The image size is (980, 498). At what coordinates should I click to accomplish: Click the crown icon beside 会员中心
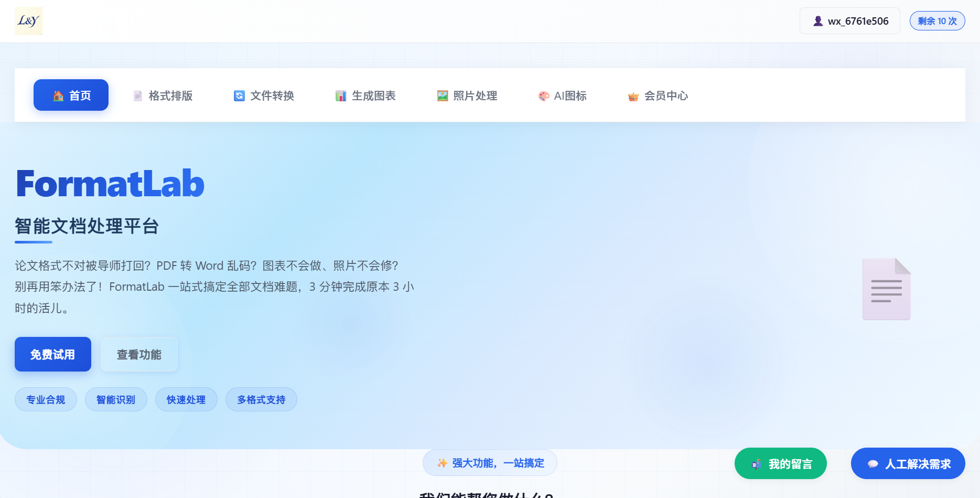[633, 97]
